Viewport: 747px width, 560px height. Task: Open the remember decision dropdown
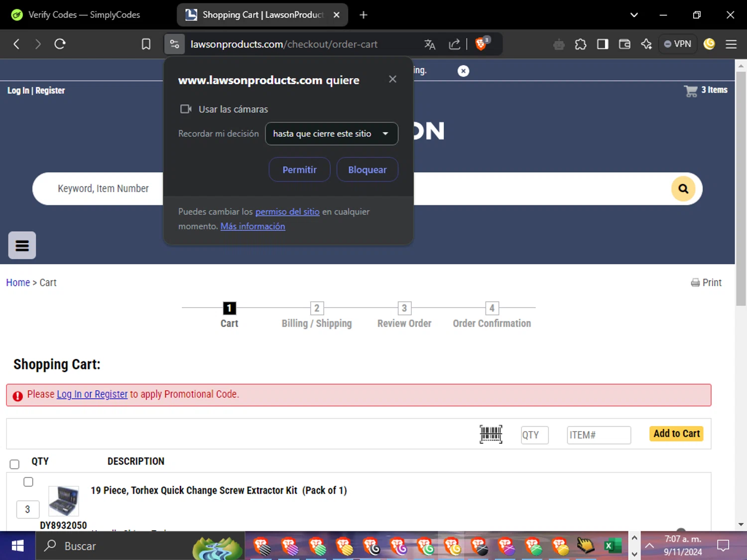click(x=332, y=134)
